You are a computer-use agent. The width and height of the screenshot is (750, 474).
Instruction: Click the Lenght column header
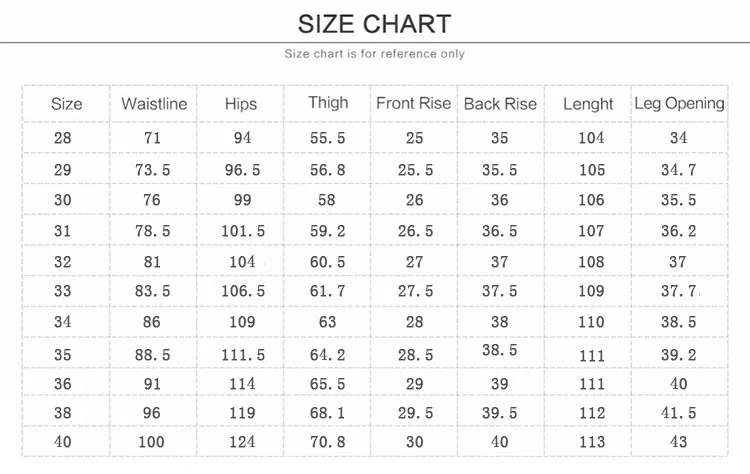[x=588, y=104]
